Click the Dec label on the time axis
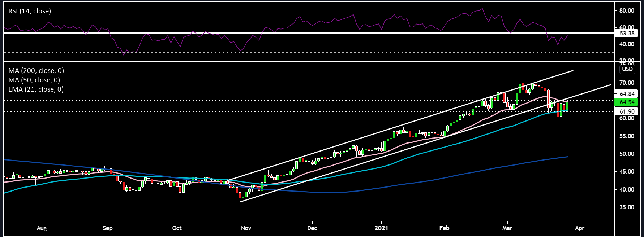The width and height of the screenshot is (644, 237). pos(312,228)
